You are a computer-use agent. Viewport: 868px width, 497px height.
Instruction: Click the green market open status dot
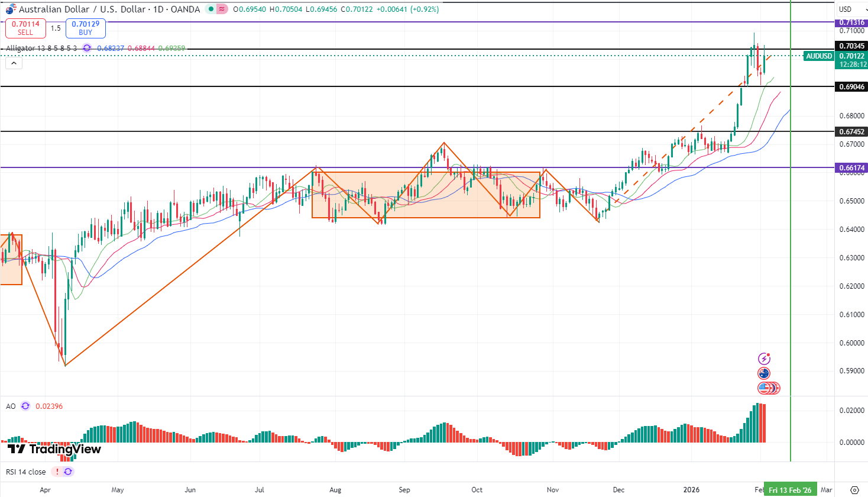pyautogui.click(x=211, y=9)
